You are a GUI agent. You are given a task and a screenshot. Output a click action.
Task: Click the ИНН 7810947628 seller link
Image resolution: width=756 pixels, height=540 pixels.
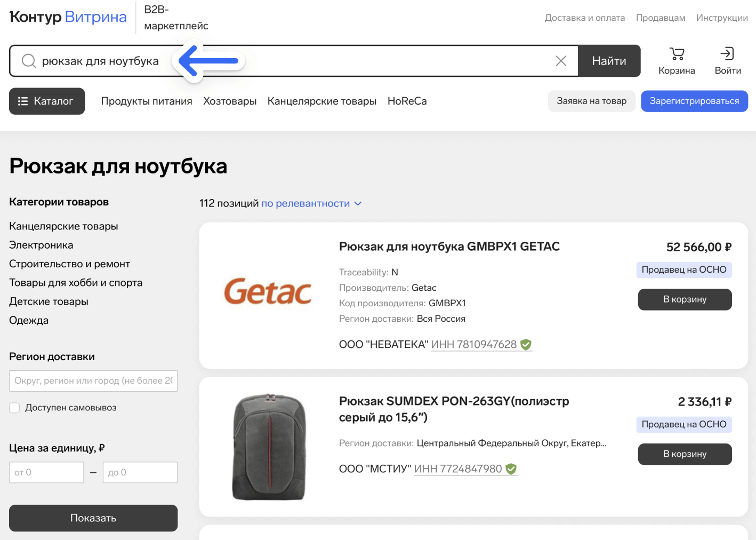point(474,345)
